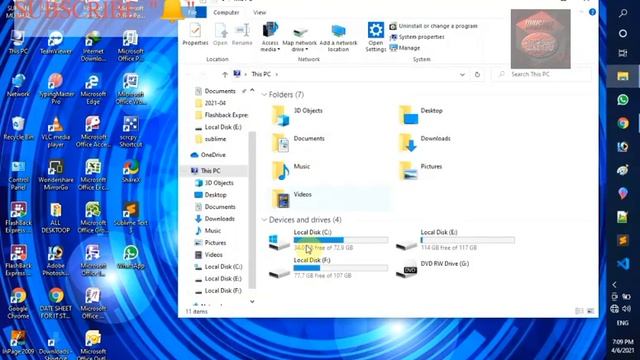640x360 pixels.
Task: Collapse the Devices and drives group
Action: (264, 220)
